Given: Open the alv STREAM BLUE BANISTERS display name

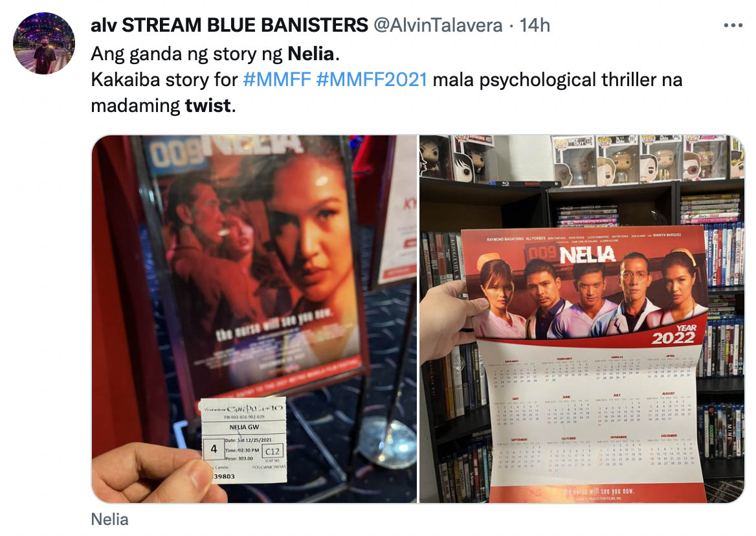Looking at the screenshot, I should pyautogui.click(x=230, y=25).
